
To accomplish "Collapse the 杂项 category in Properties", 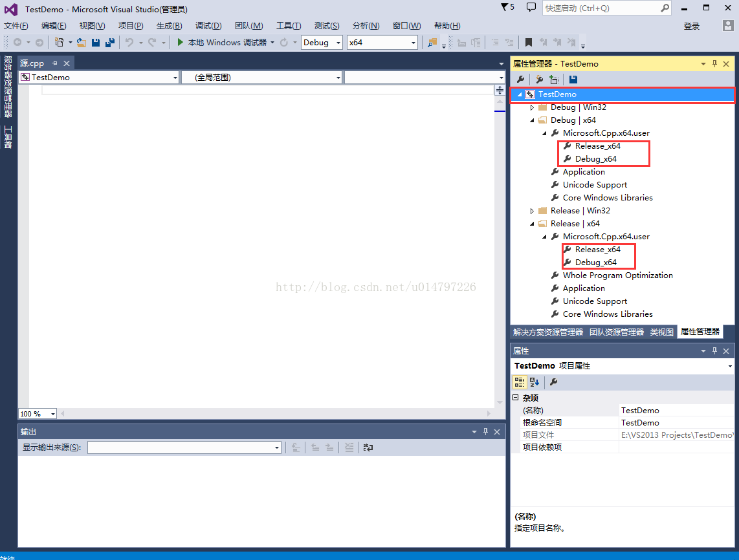I will point(516,398).
